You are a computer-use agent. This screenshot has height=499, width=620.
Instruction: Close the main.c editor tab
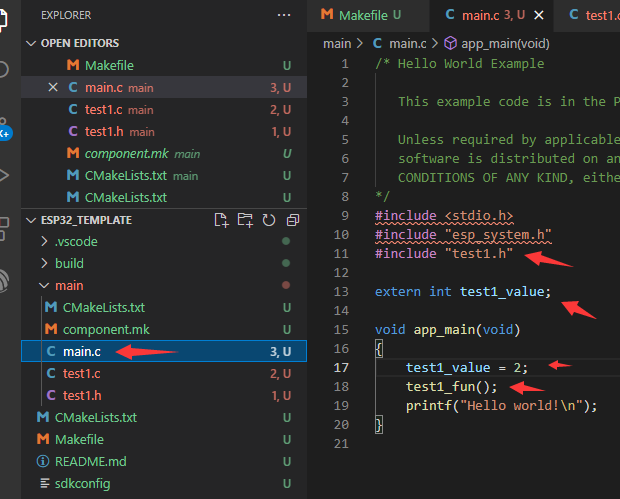coord(539,15)
